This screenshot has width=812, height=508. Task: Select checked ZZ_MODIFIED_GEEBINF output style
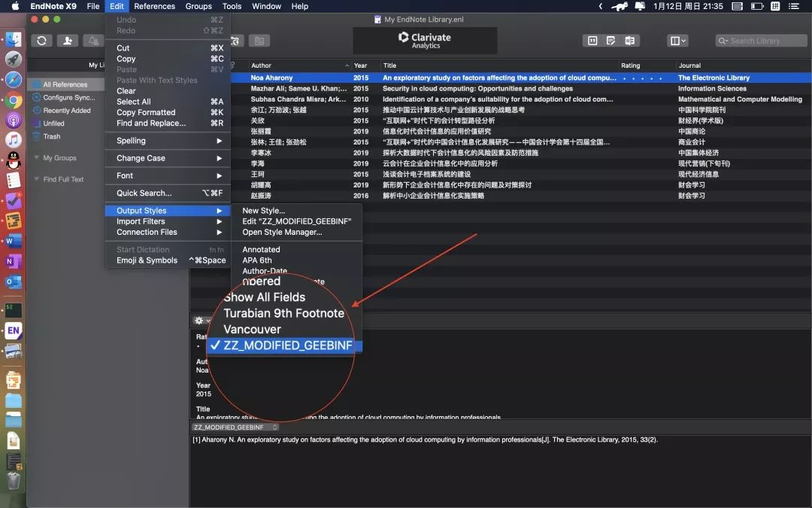coord(285,345)
